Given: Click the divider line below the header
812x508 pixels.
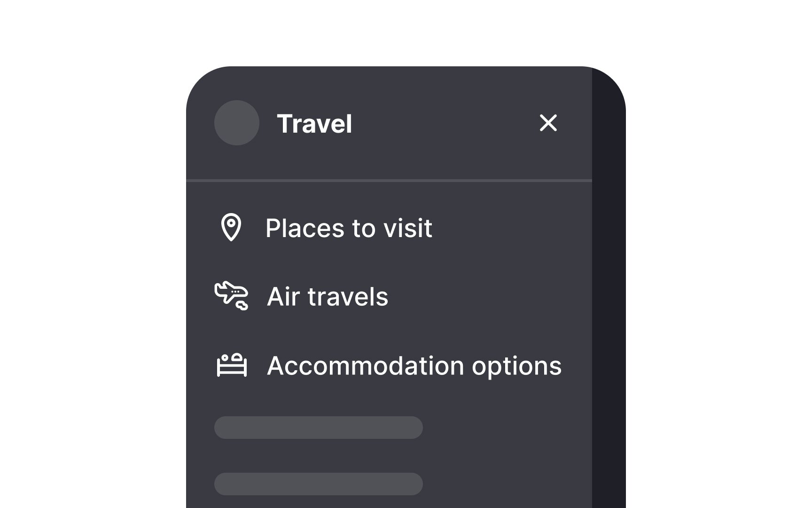Looking at the screenshot, I should pyautogui.click(x=389, y=180).
